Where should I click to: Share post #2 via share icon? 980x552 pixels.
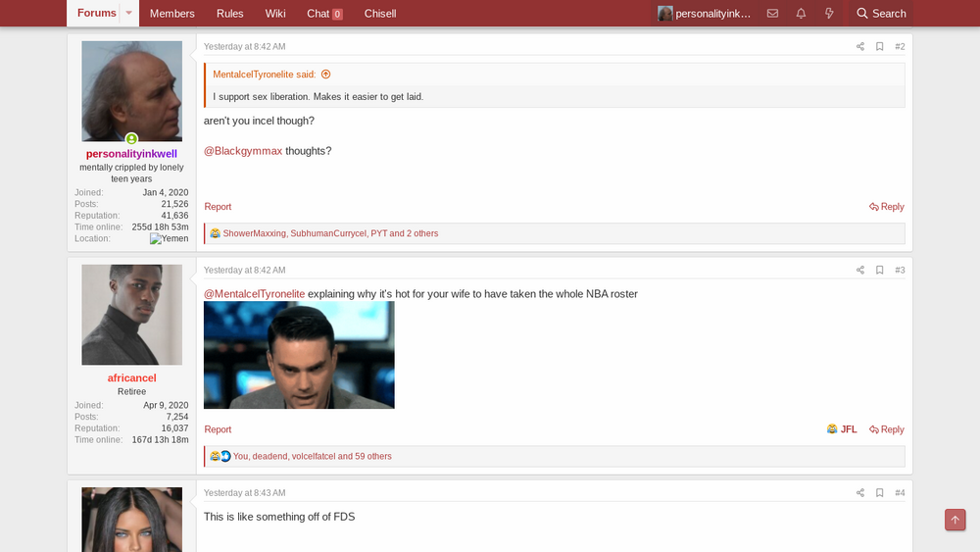[860, 46]
